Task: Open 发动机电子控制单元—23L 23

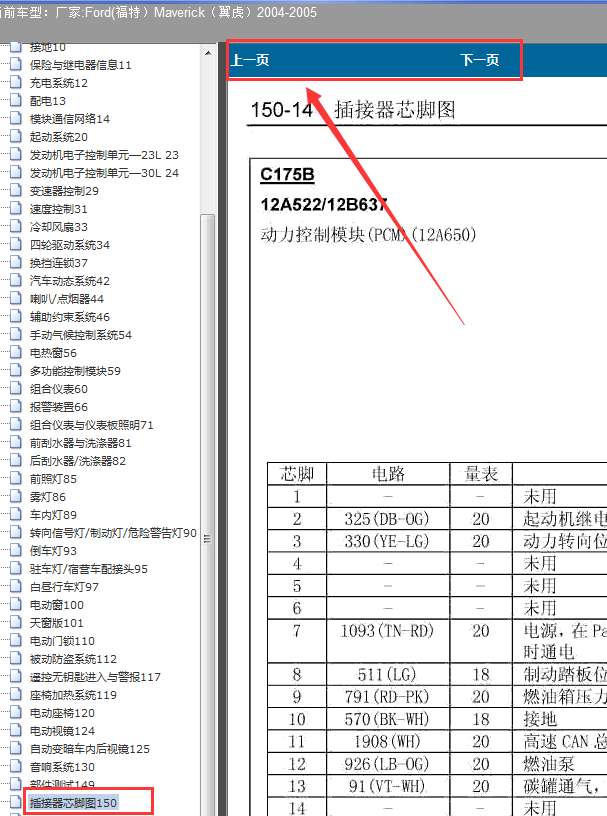Action: [104, 155]
